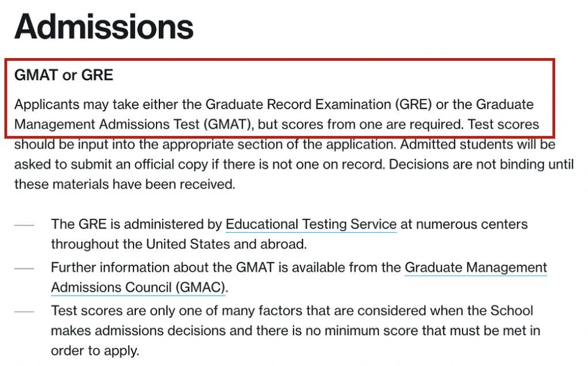The width and height of the screenshot is (588, 366).
Task: Click the Admissions page heading
Action: (x=104, y=27)
